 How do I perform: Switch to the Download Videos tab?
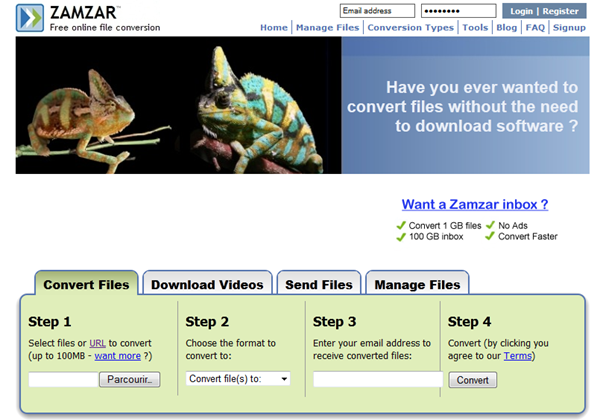(x=207, y=284)
